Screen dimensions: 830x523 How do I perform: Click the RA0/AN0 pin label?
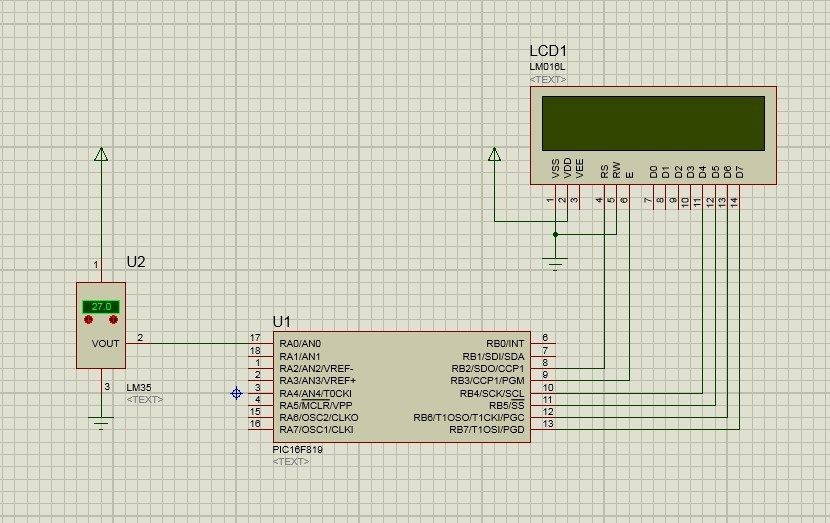tap(300, 344)
